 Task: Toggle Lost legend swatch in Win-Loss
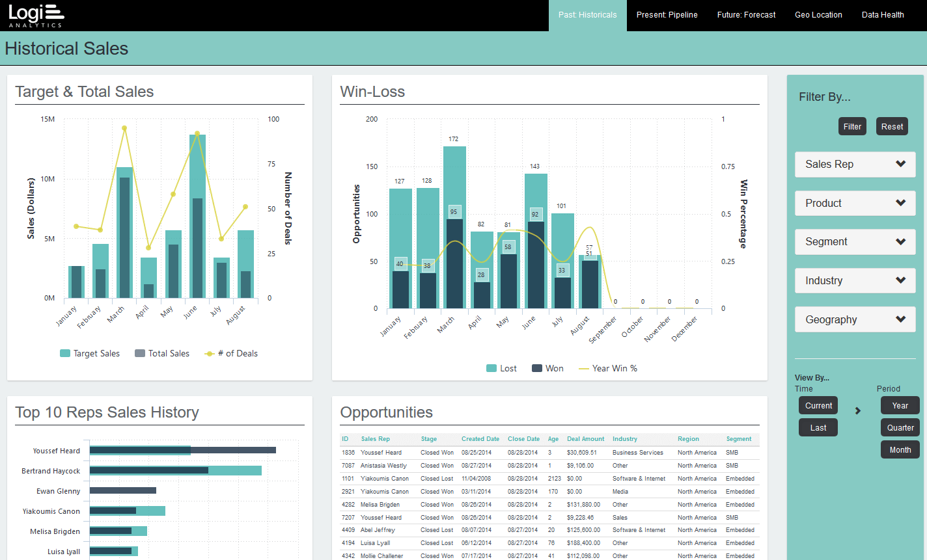[x=491, y=369]
